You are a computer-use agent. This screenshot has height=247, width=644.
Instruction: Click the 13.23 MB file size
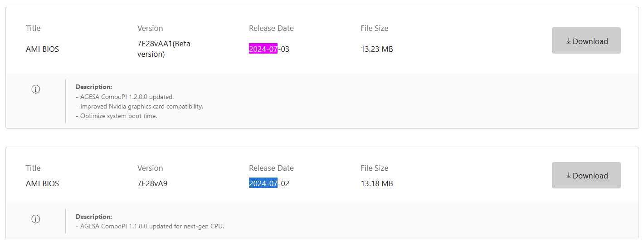377,49
